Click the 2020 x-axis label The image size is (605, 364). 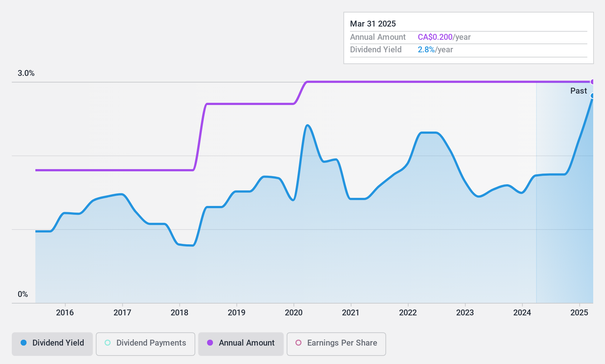[x=294, y=313]
